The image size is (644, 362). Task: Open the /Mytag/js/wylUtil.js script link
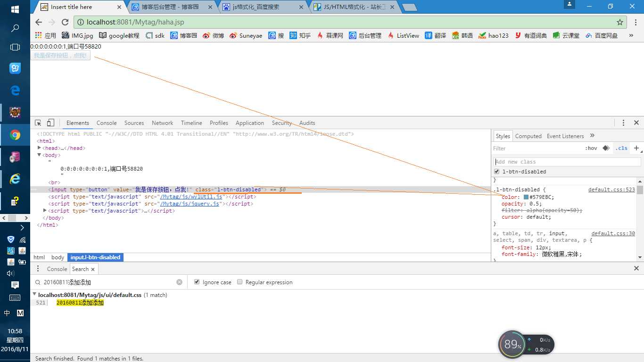click(191, 197)
